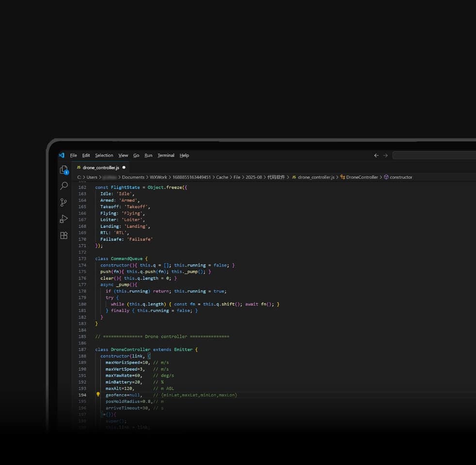Click the _pump method name on line 177
The height and width of the screenshot is (465, 476).
[x=123, y=285]
